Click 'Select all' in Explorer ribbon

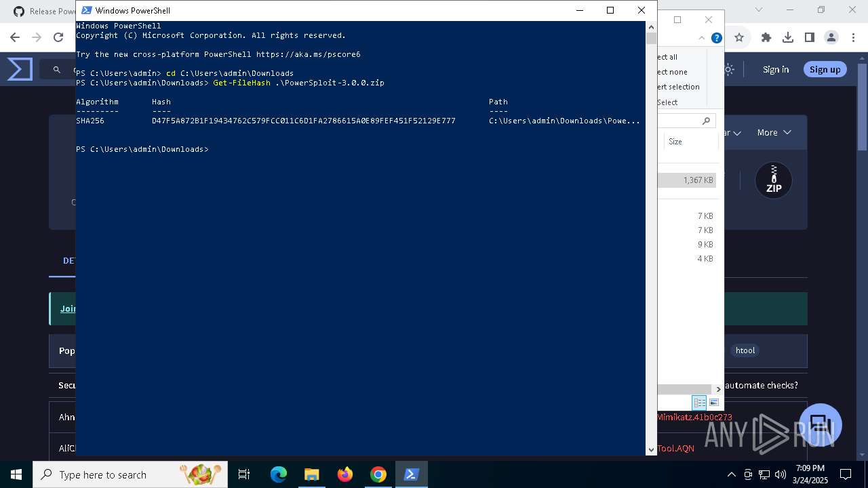[667, 57]
